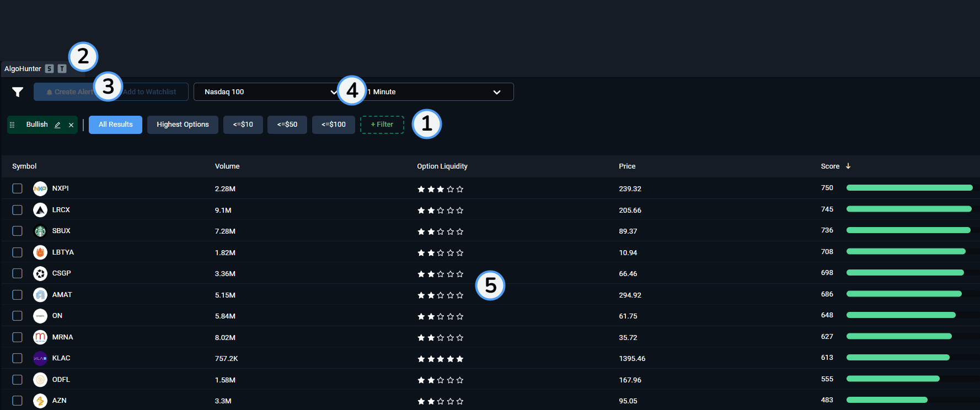Click the CSGP score value 698
This screenshot has height=410, width=980.
click(827, 273)
